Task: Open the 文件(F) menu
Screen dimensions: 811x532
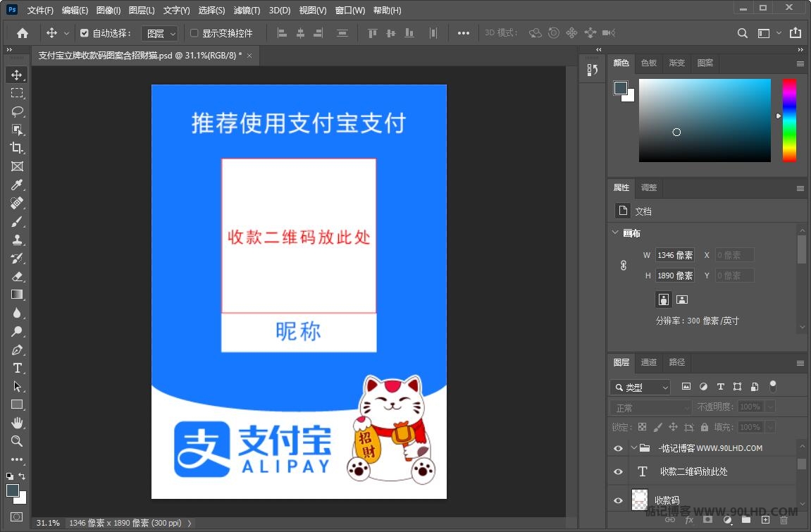Action: pos(40,11)
